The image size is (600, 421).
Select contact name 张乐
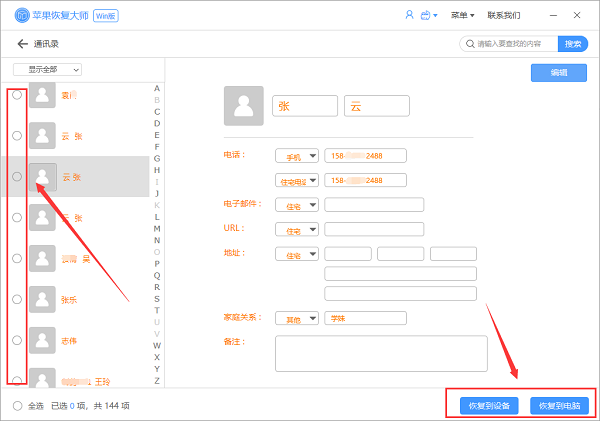click(x=69, y=300)
